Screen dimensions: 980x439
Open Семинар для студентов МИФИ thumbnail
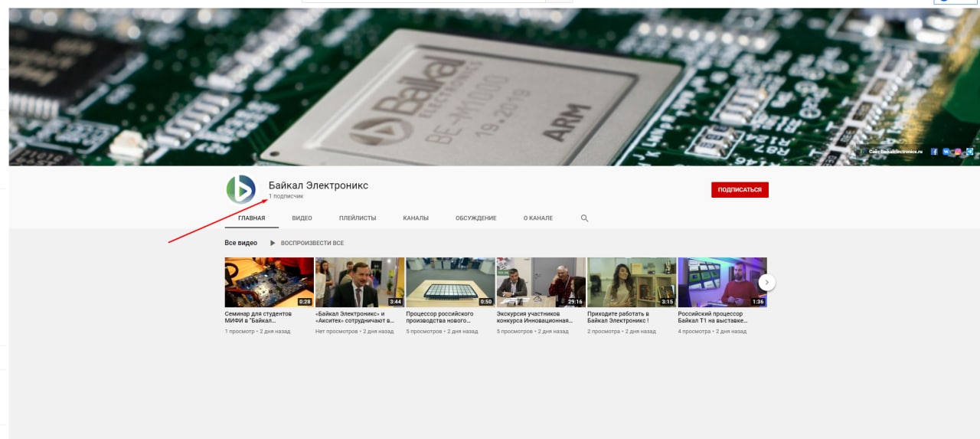click(269, 283)
